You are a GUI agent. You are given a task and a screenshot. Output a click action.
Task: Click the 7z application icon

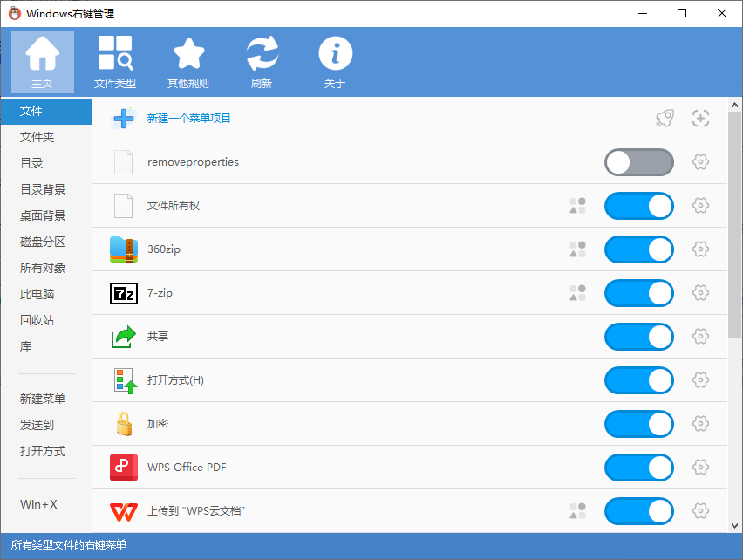124,293
